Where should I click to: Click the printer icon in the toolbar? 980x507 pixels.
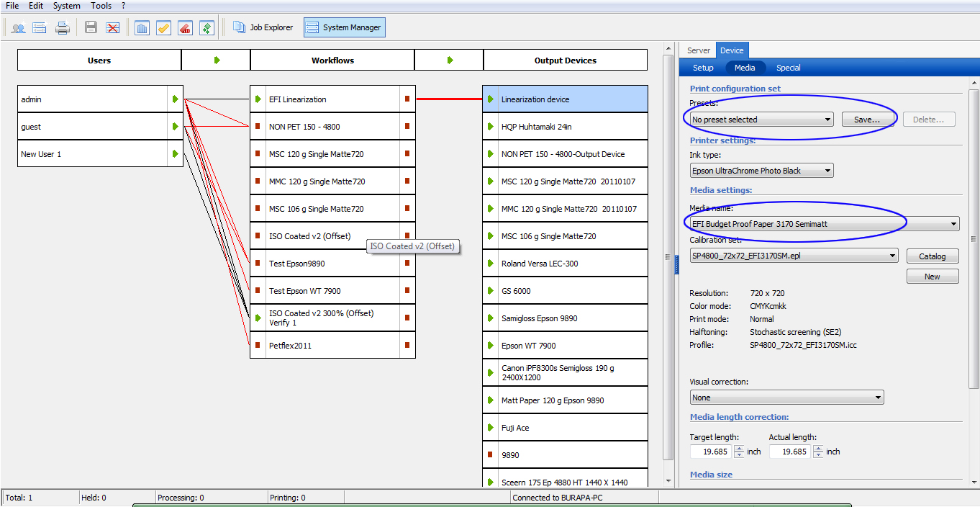pyautogui.click(x=63, y=27)
